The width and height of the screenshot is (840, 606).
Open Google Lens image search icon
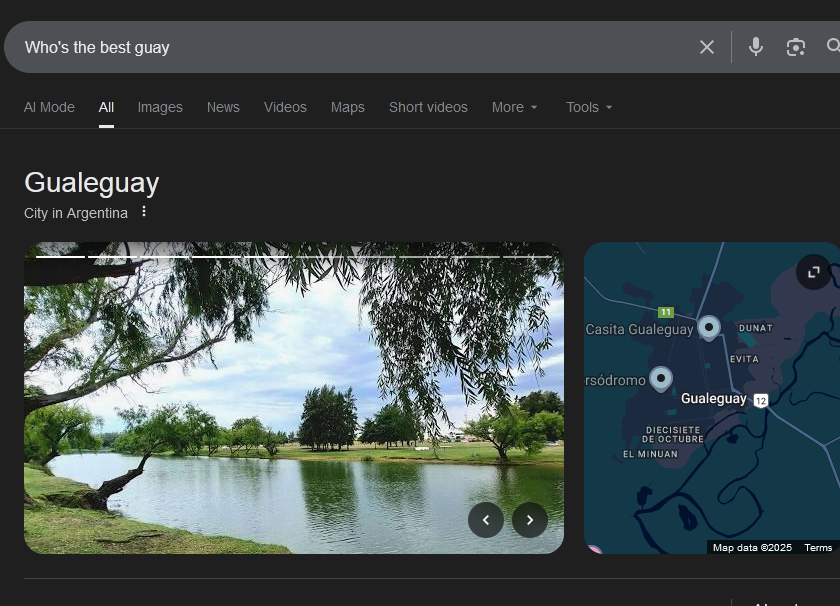pyautogui.click(x=796, y=47)
